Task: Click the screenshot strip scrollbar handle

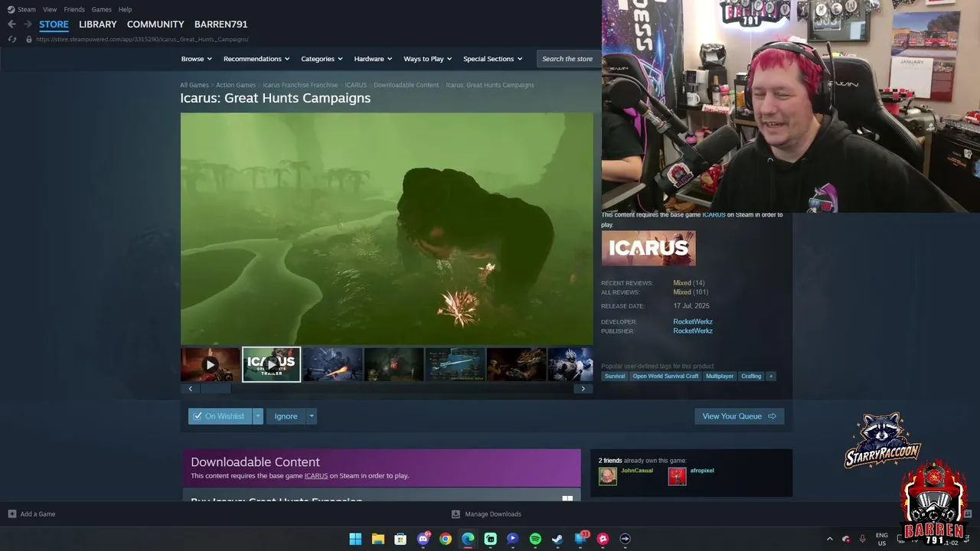Action: 215,389
